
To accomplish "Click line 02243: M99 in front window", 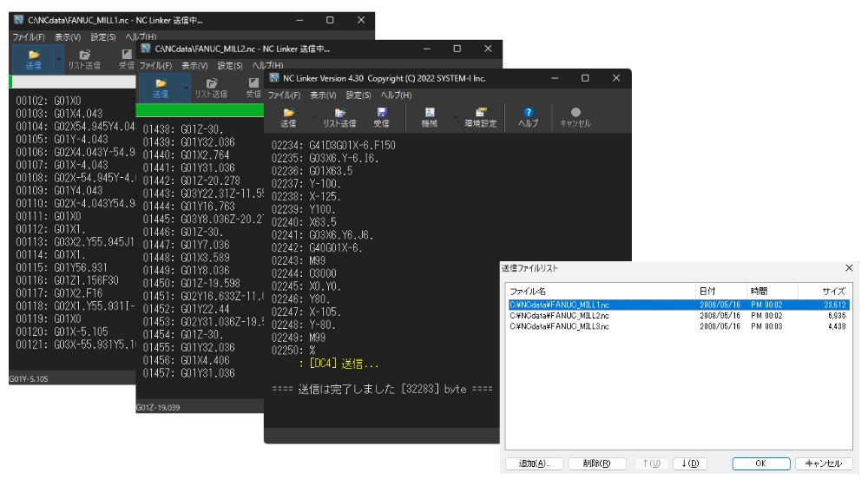I will (299, 260).
